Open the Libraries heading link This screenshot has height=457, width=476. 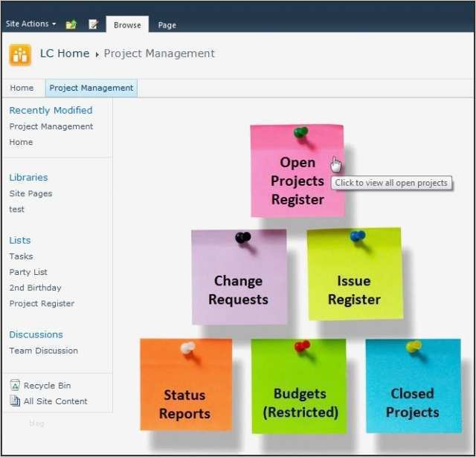pyautogui.click(x=28, y=178)
